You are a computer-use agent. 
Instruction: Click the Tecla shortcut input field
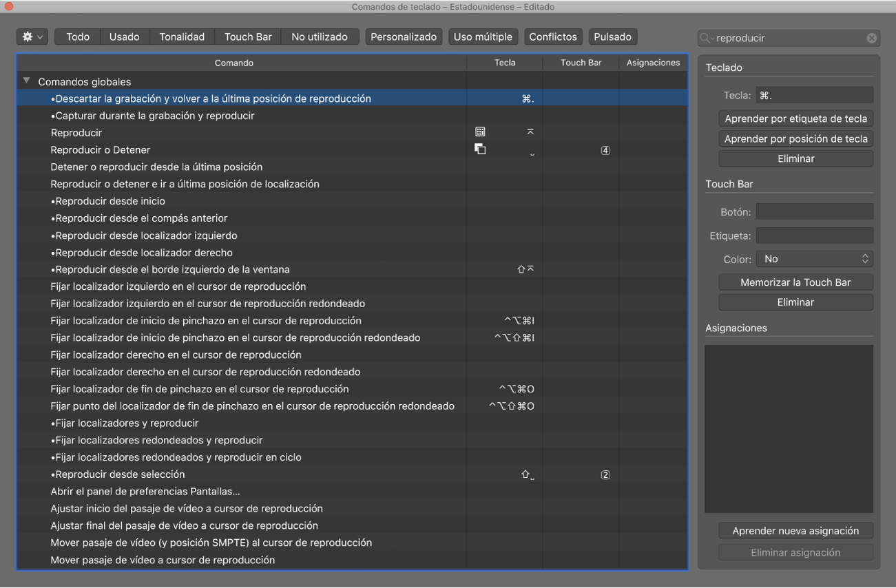814,96
